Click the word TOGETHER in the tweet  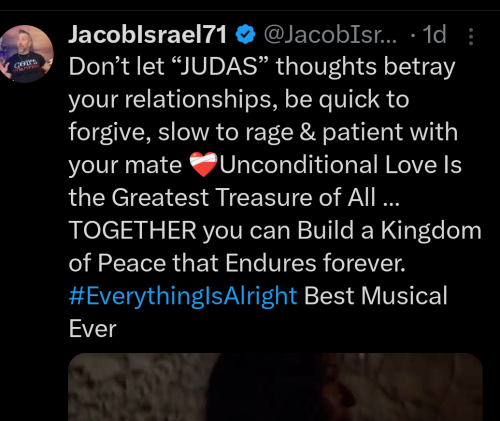[x=132, y=230]
